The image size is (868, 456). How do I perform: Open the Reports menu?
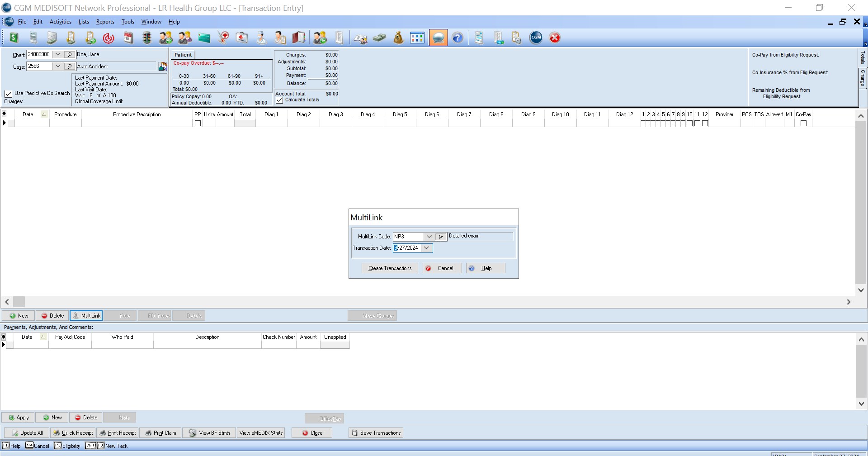105,22
